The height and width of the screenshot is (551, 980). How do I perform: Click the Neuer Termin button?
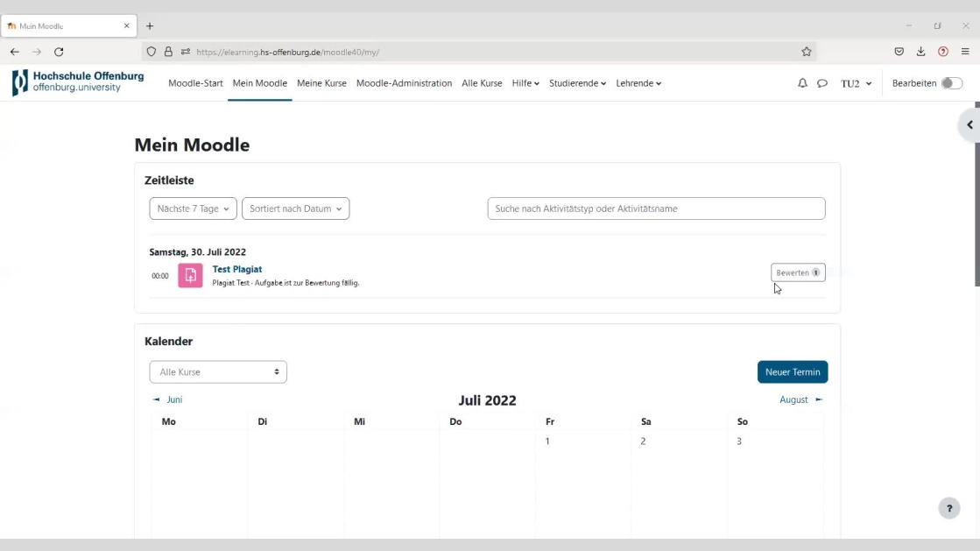pos(792,372)
